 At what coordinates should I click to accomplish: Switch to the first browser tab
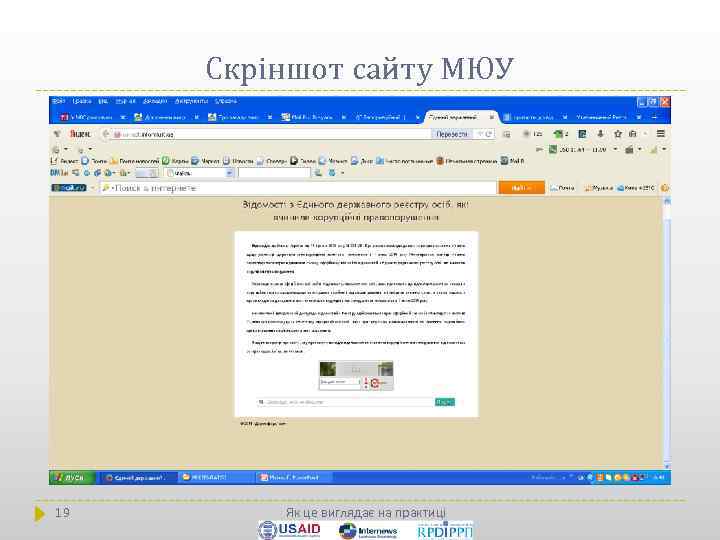pos(91,117)
